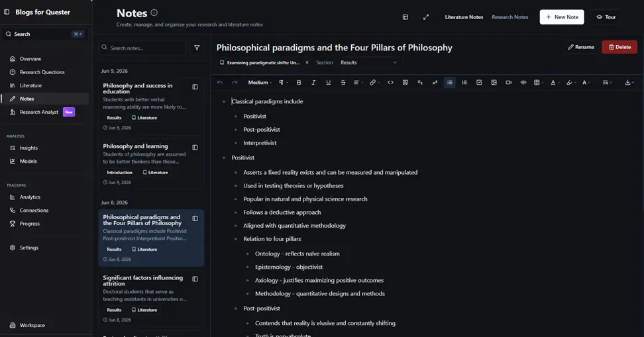Image resolution: width=644 pixels, height=337 pixels.
Task: Open the text alignment dropdown
Action: pos(358,83)
